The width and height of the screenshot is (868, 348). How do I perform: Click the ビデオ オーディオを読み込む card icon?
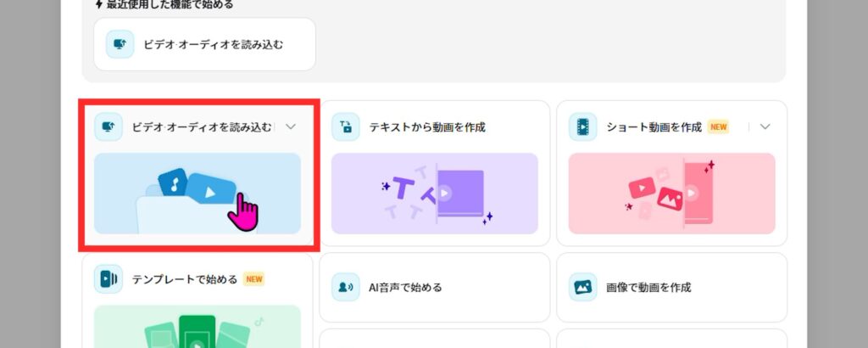[108, 126]
